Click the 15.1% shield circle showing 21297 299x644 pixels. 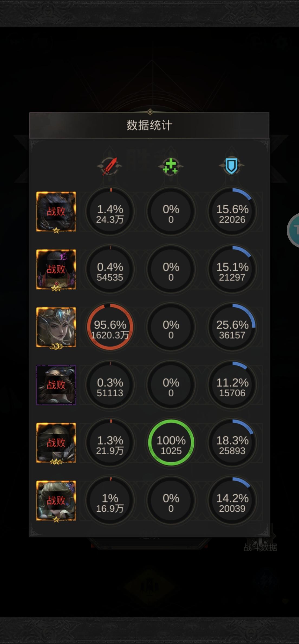pyautogui.click(x=232, y=269)
